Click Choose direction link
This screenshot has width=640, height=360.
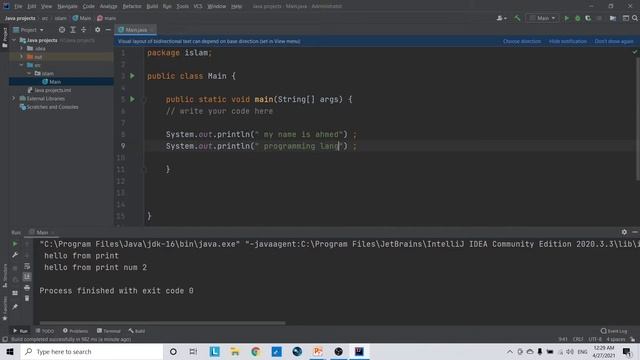[522, 41]
